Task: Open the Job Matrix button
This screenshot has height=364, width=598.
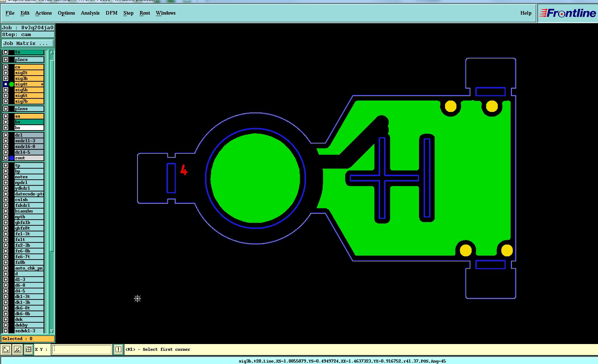Action: [x=28, y=43]
